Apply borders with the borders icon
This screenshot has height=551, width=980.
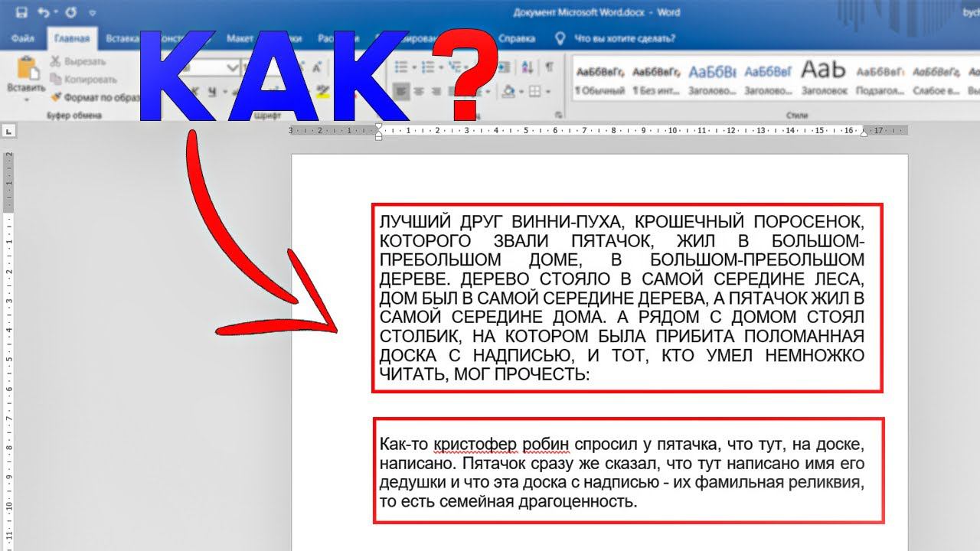click(534, 92)
